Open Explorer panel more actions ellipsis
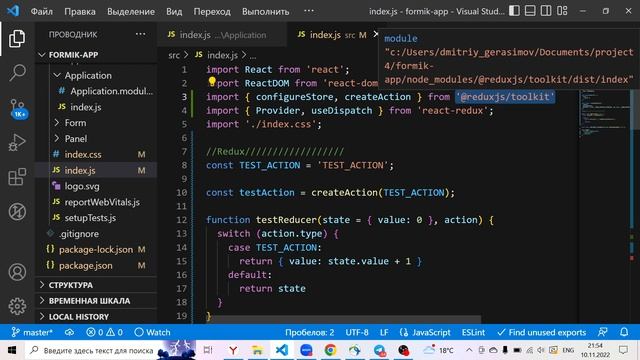 coord(140,34)
